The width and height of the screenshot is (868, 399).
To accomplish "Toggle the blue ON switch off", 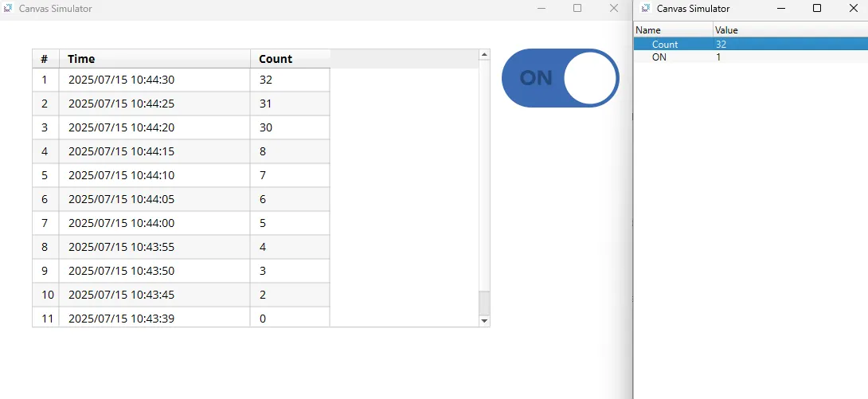I will [560, 77].
